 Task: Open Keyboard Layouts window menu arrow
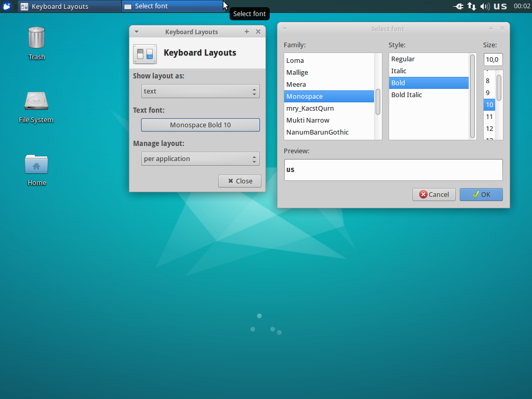(137, 32)
